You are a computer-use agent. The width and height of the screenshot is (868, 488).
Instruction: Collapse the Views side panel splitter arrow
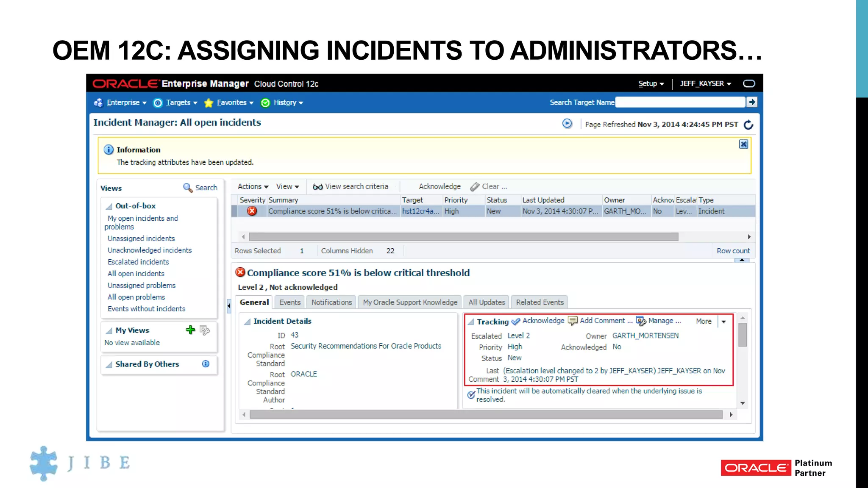point(229,305)
